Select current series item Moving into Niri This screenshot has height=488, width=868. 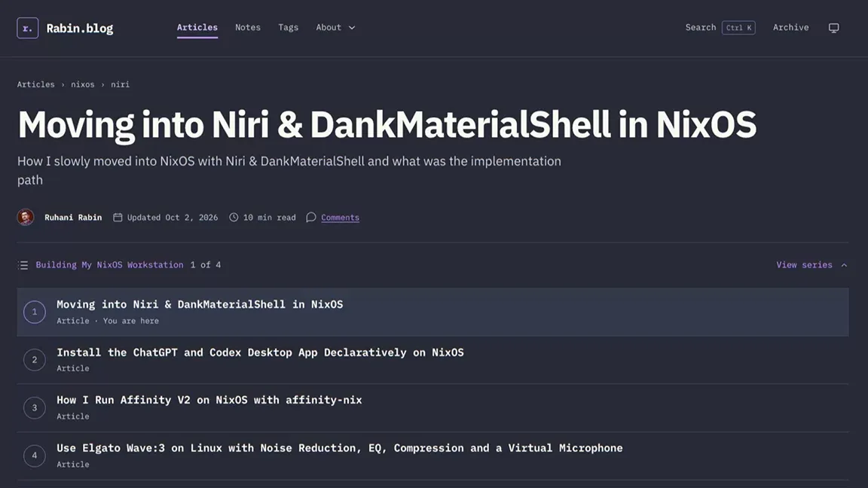point(433,312)
